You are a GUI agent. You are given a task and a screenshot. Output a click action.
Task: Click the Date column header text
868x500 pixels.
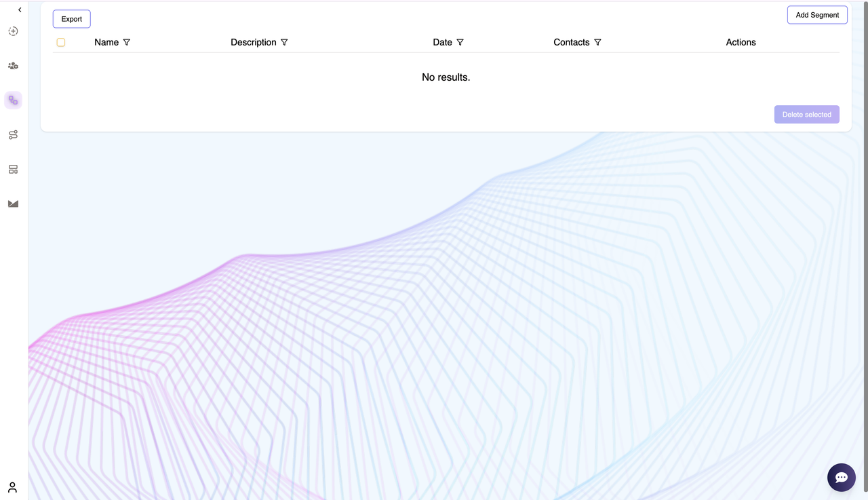tap(442, 42)
